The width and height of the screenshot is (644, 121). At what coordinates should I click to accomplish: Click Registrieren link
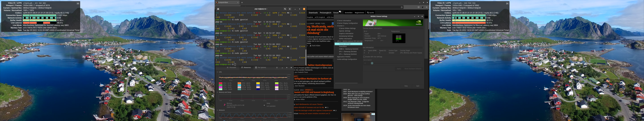pos(359,13)
